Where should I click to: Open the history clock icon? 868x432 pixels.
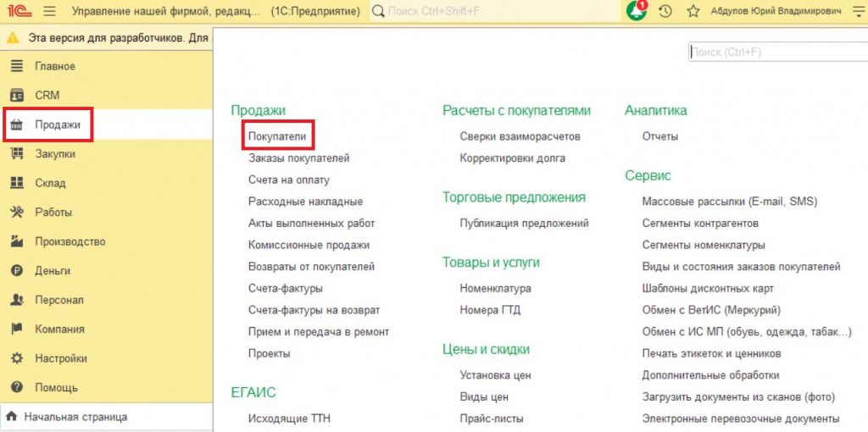point(666,11)
